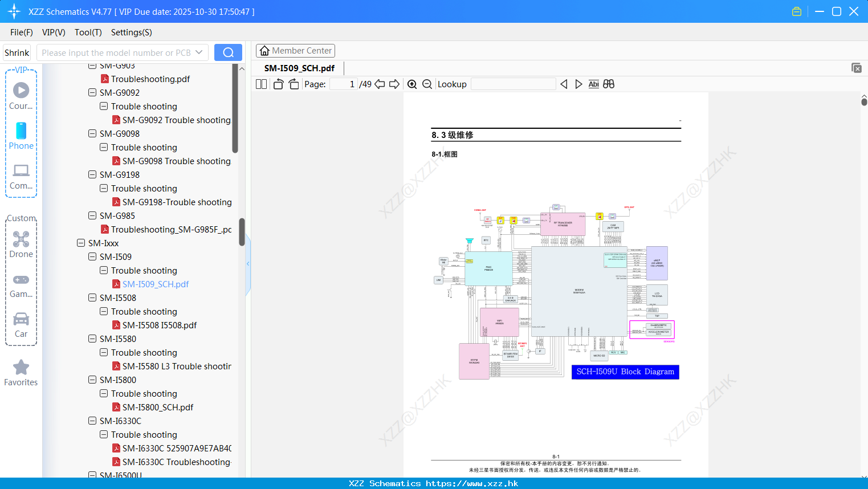Click the tree panel vertical scrollbar thumb
Viewport: 868px width, 489px height.
click(242, 233)
